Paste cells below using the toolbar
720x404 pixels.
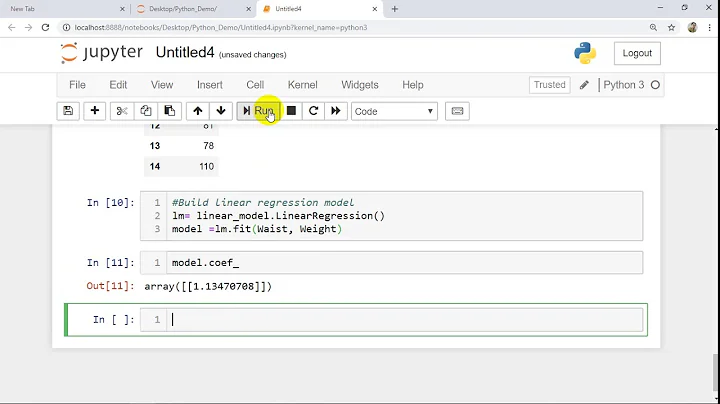tap(170, 111)
